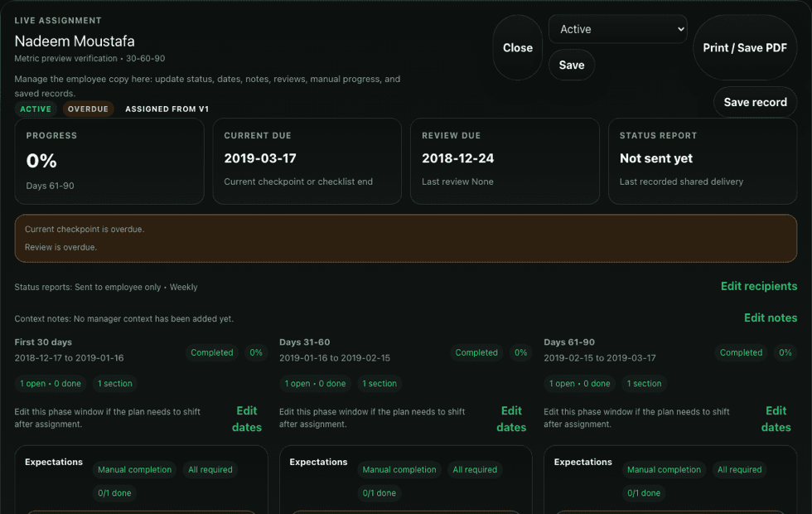The image size is (812, 514).
Task: Click the Current Due 2019-03-17 card
Action: tap(307, 161)
